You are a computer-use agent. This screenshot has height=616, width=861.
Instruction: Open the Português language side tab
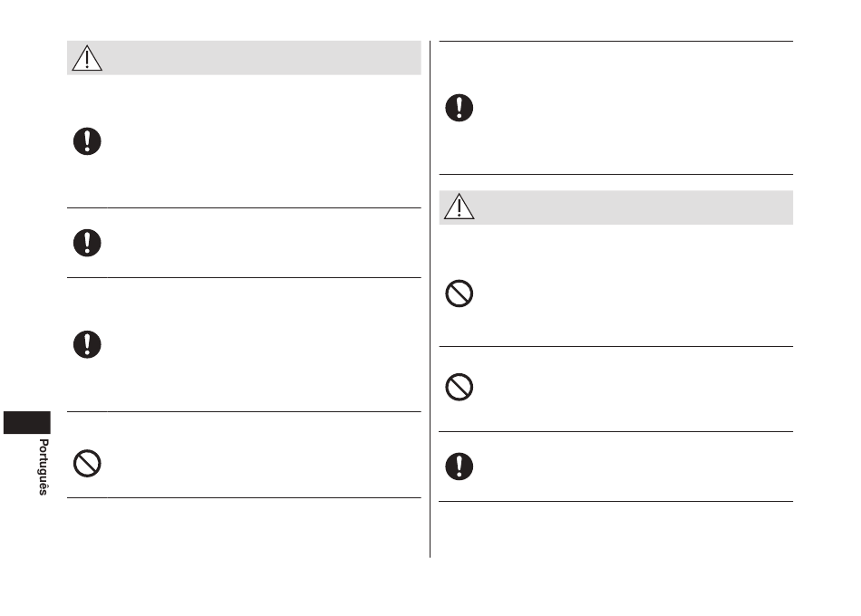pos(44,467)
